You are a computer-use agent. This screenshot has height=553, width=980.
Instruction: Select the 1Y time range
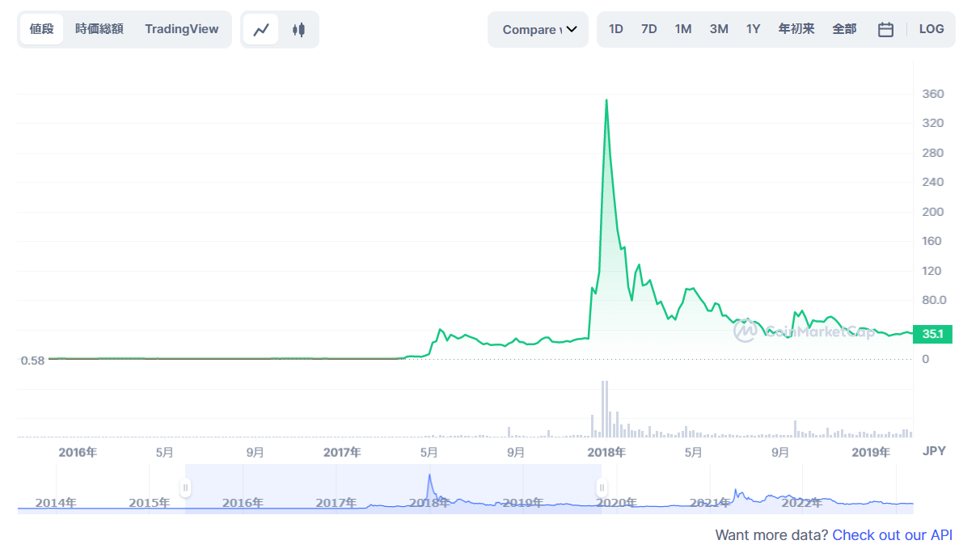[753, 27]
